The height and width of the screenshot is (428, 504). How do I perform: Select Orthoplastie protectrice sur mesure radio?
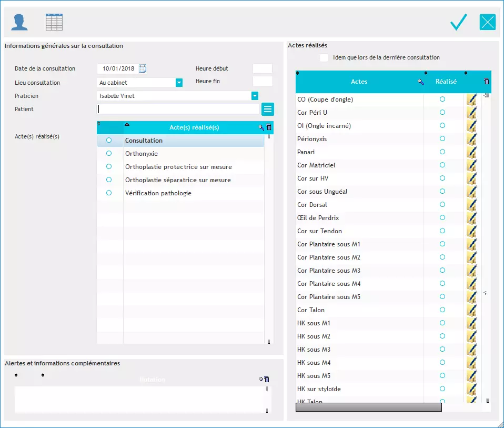(109, 166)
